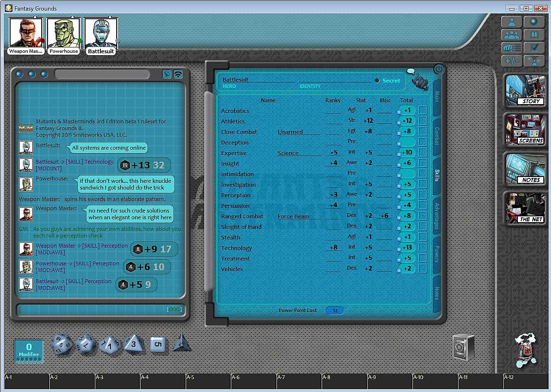Open the combat tracker fist button

(x=512, y=48)
